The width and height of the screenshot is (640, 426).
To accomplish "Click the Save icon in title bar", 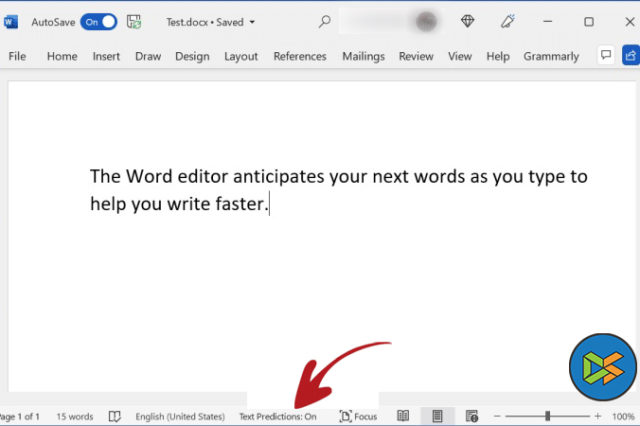I will tap(134, 21).
